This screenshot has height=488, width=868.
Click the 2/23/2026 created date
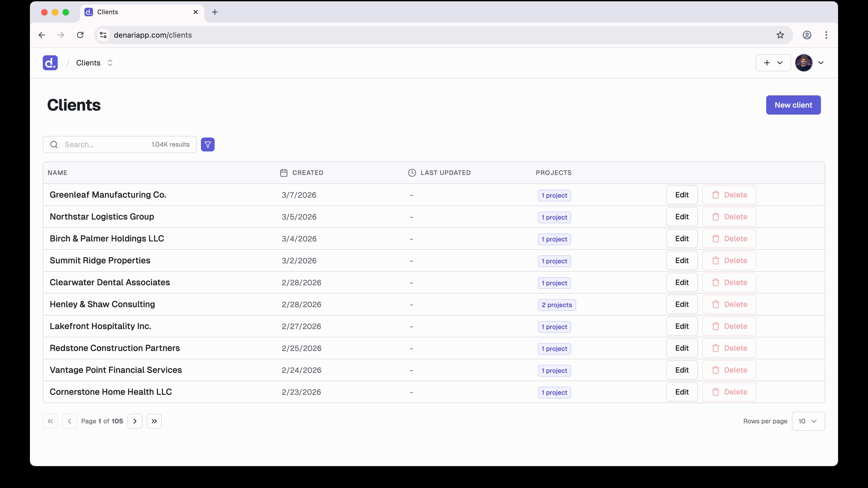301,392
